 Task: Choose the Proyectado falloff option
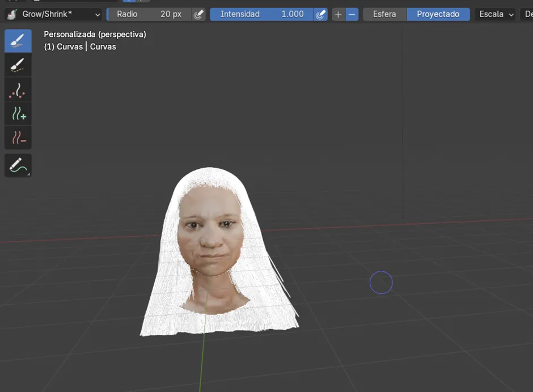[438, 14]
